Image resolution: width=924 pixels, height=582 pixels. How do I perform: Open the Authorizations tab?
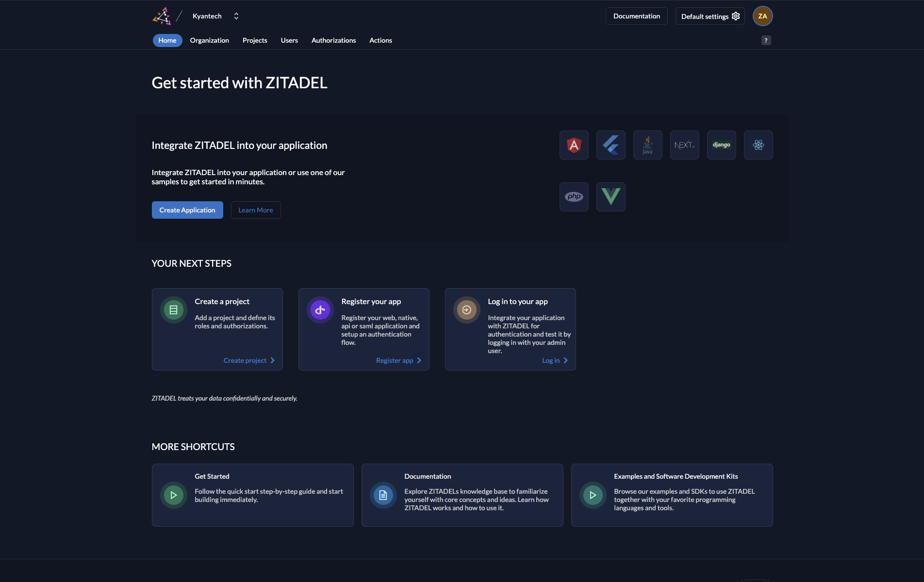pos(334,40)
